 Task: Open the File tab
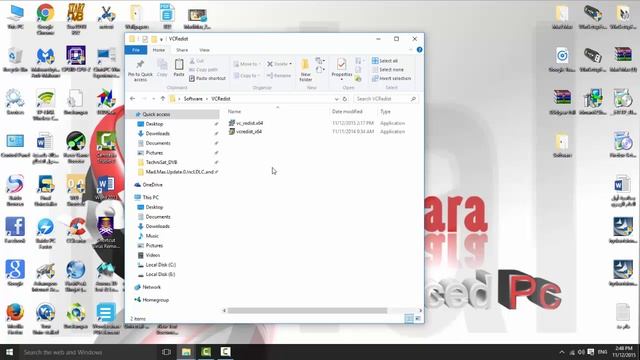click(136, 50)
